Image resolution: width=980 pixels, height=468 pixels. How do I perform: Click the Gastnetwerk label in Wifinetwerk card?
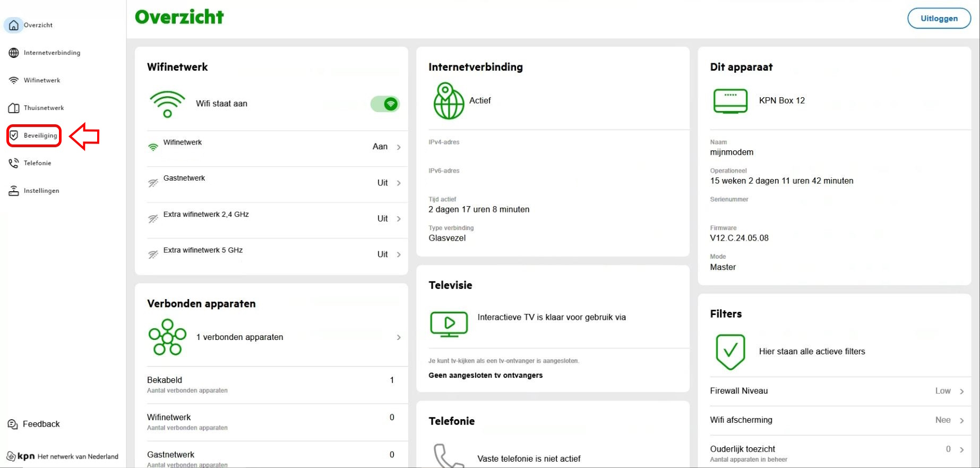tap(184, 178)
